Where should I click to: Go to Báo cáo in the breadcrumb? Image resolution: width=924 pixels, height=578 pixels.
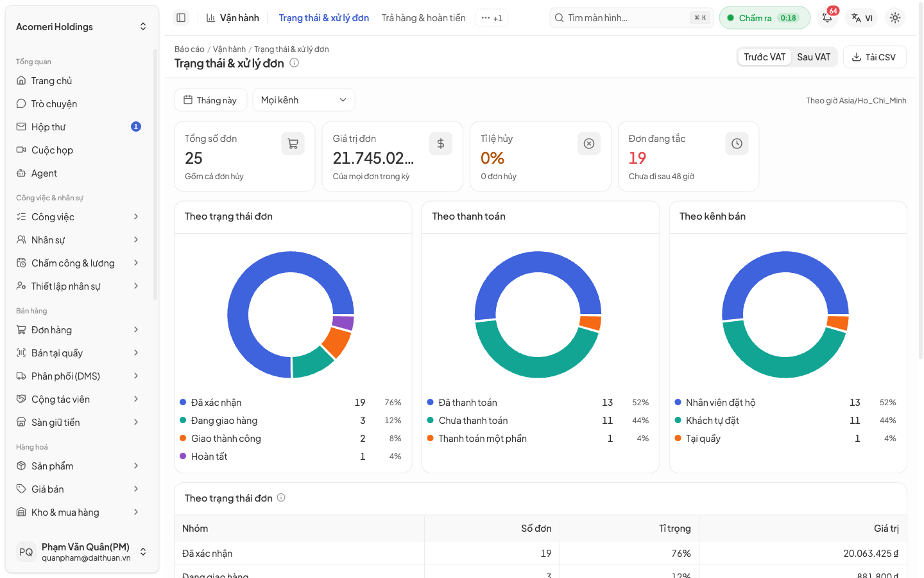[189, 49]
